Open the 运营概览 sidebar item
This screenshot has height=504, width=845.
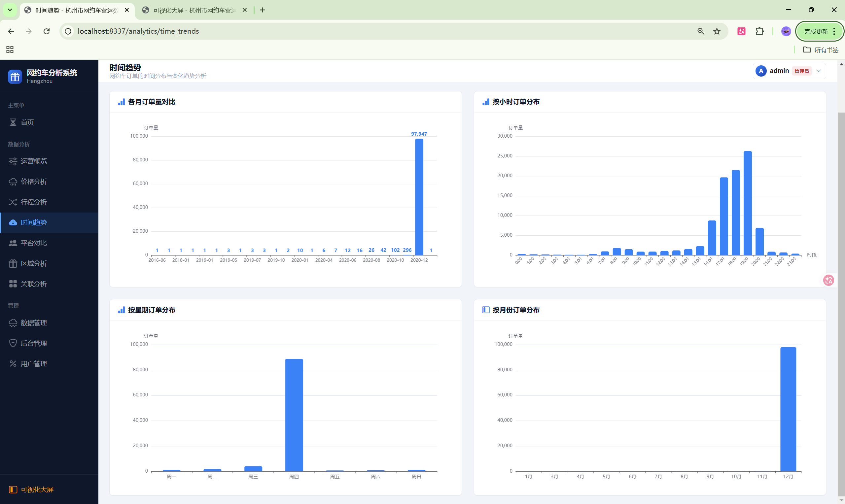coord(34,161)
